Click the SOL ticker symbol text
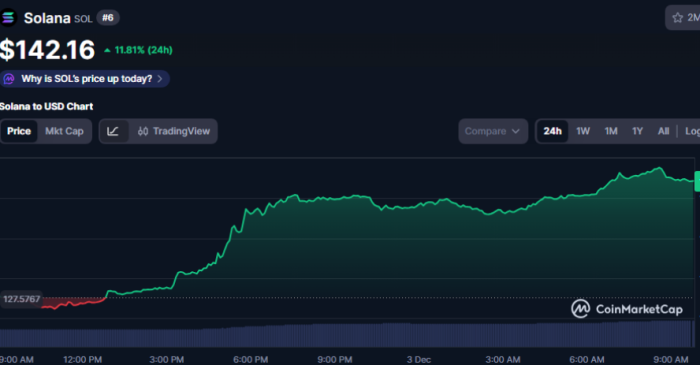 pos(83,19)
